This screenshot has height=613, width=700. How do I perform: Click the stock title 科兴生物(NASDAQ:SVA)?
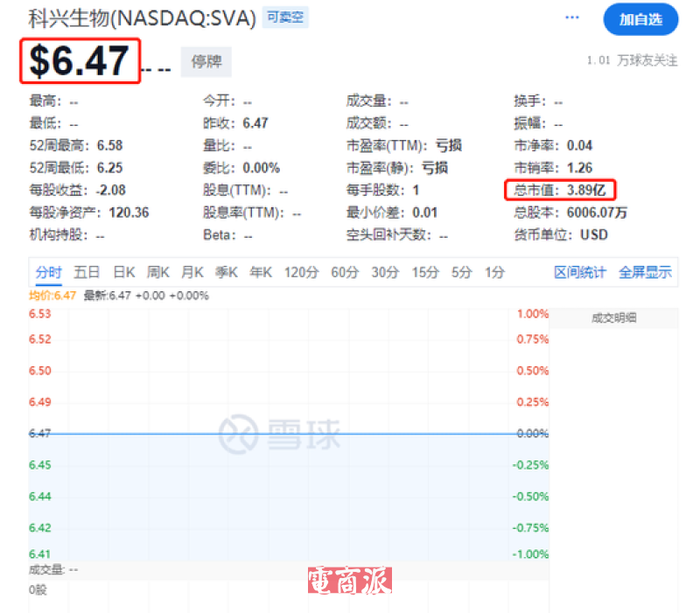click(x=142, y=18)
